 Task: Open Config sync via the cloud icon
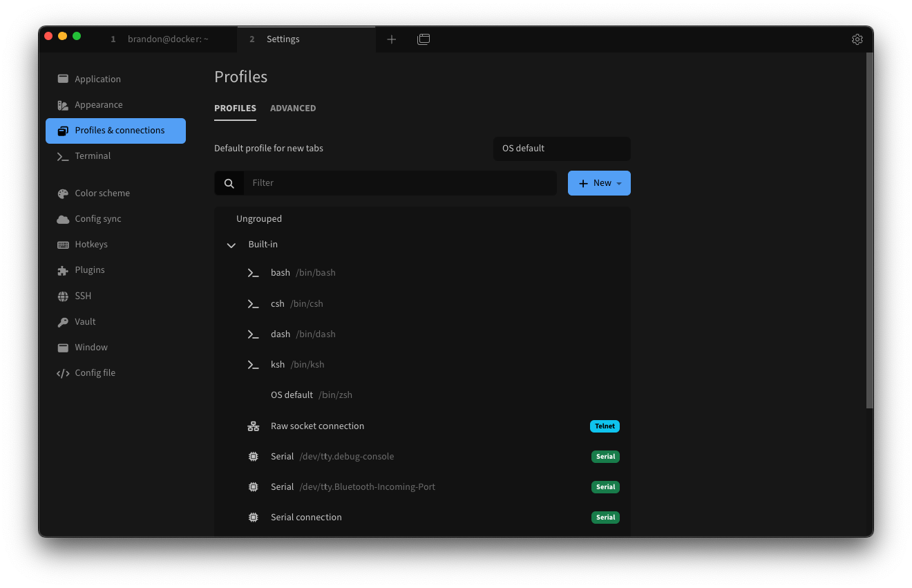point(63,218)
